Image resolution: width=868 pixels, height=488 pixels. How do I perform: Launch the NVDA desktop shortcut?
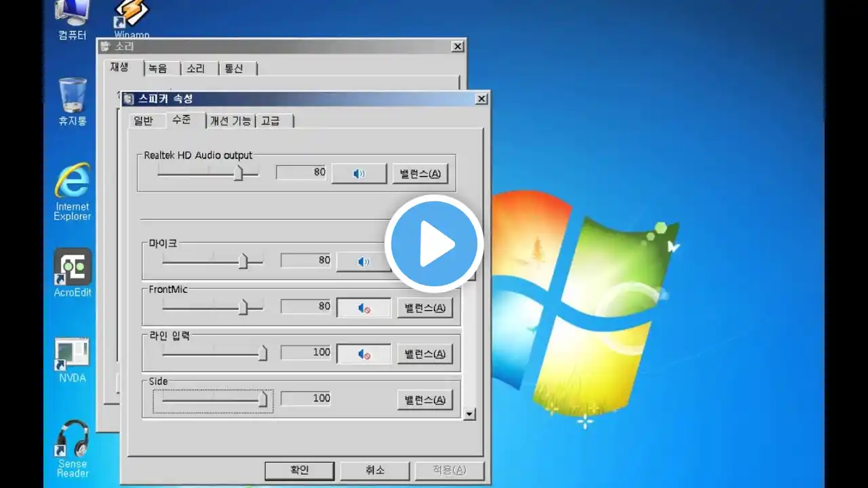[x=73, y=361]
